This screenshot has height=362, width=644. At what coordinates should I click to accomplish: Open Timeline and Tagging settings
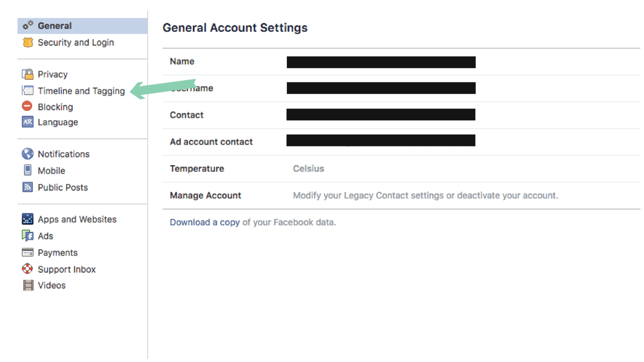pyautogui.click(x=81, y=91)
